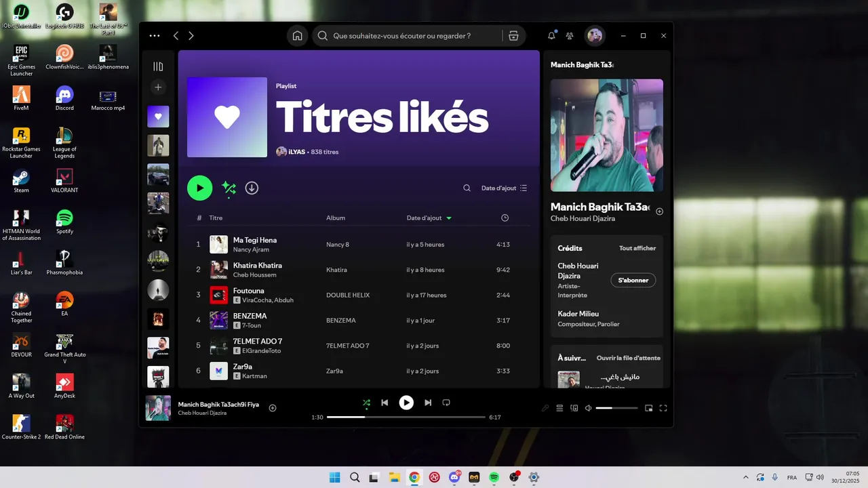This screenshot has width=868, height=488.
Task: Go to Spotify Home
Action: pyautogui.click(x=297, y=36)
